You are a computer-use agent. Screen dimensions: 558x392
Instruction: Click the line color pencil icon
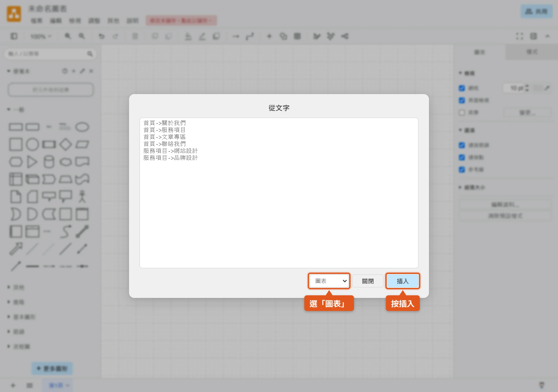coord(202,36)
